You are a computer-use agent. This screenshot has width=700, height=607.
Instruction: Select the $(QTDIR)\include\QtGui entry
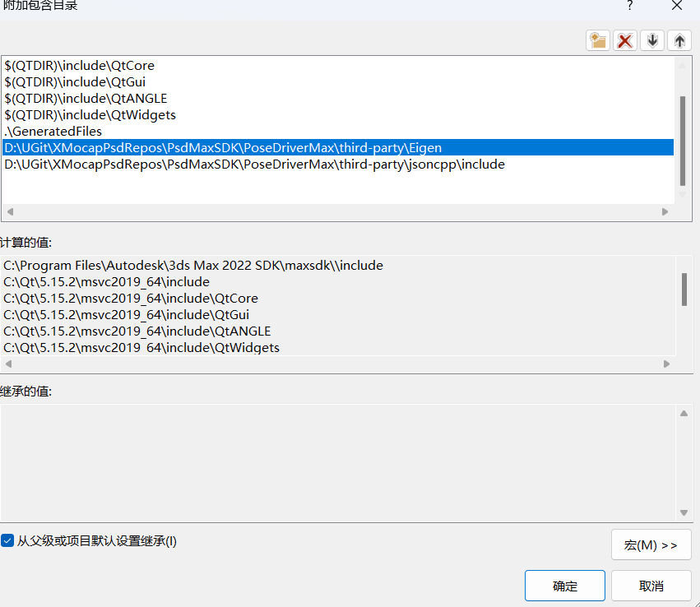pyautogui.click(x=76, y=81)
